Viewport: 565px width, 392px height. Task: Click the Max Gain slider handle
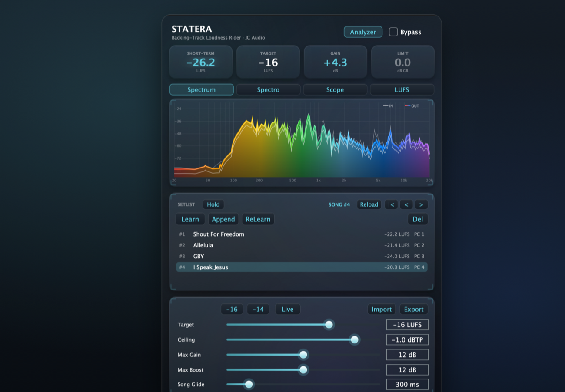tap(303, 355)
